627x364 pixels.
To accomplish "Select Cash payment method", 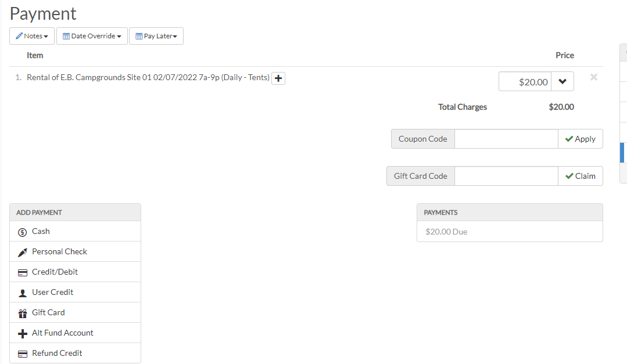I will (75, 231).
